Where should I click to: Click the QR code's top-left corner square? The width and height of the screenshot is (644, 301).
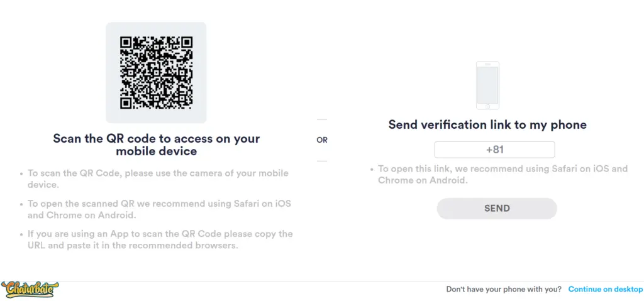(126, 42)
